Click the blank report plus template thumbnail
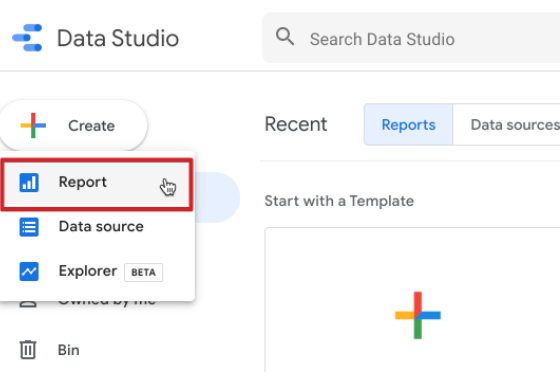The image size is (560, 376). 412,301
